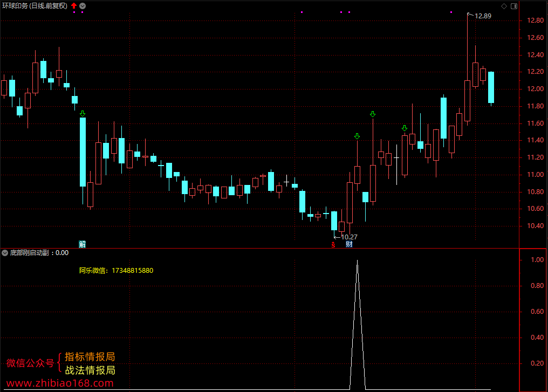Click the 解 event marker

coord(82,244)
